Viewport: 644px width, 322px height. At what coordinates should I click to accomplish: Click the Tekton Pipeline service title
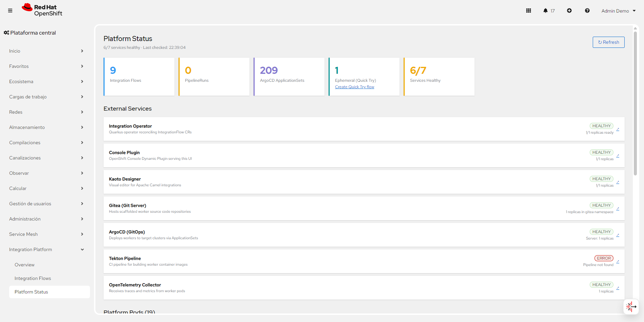point(125,259)
